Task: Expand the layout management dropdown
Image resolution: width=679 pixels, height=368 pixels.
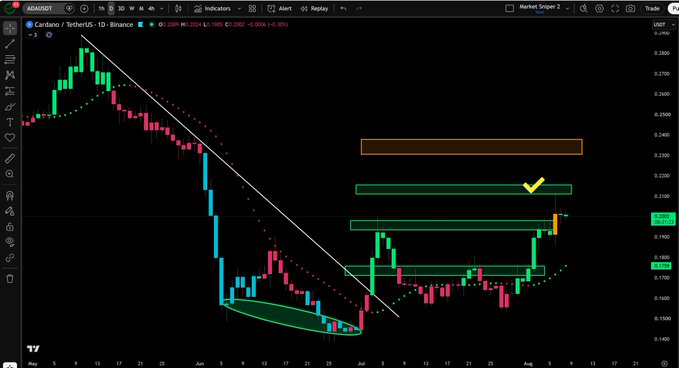Action: click(567, 8)
